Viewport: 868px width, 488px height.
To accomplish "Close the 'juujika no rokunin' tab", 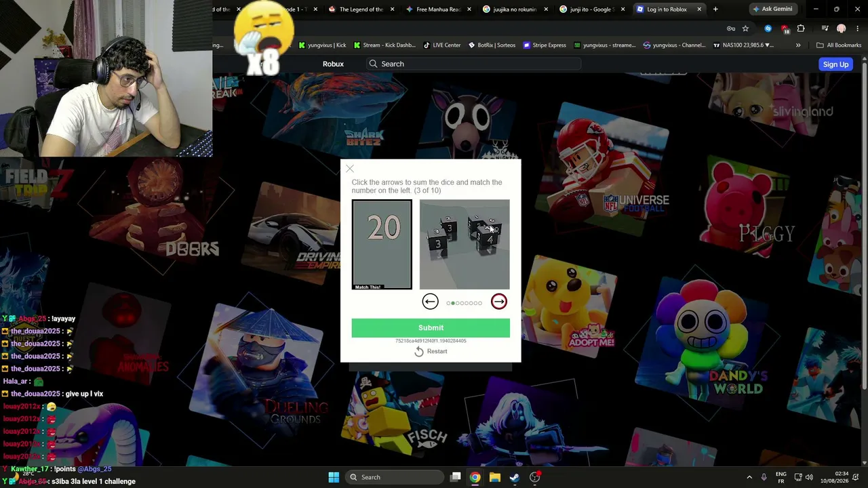I will tap(546, 9).
